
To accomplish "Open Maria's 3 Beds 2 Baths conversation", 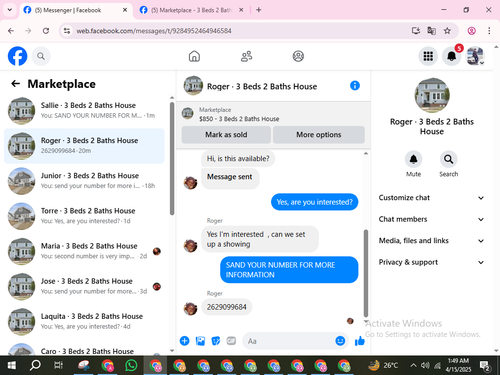I will (x=84, y=251).
